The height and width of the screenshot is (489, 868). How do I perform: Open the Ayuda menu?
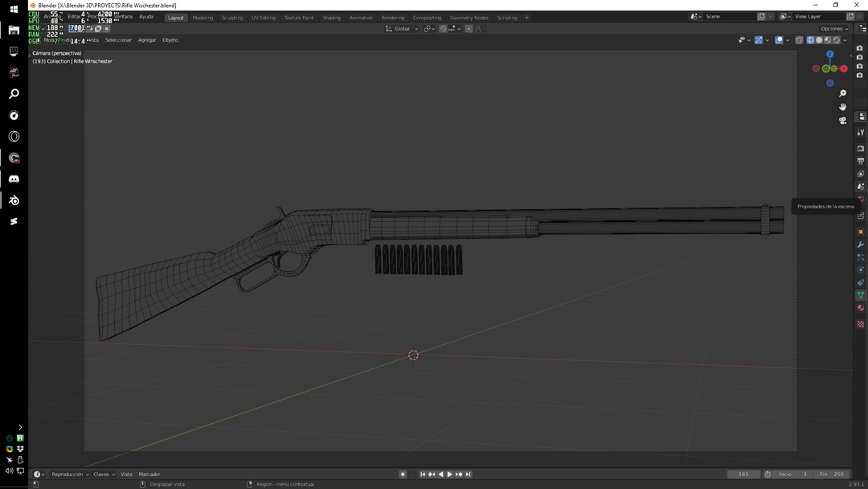click(146, 16)
